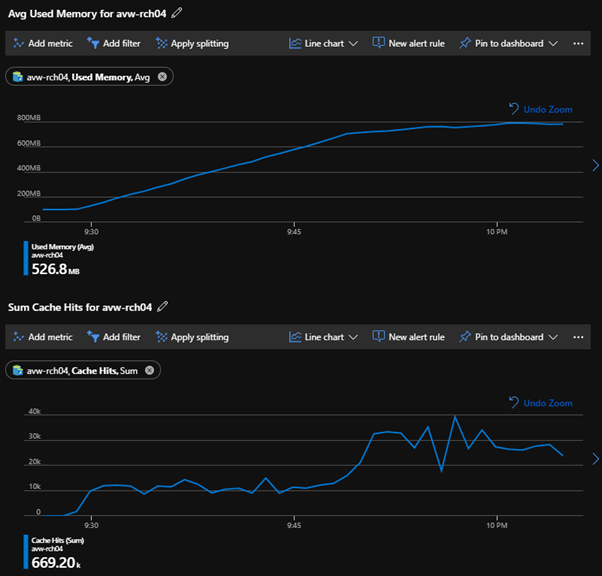Create New alert rule for Used Memory chart
The image size is (602, 576).
click(409, 44)
